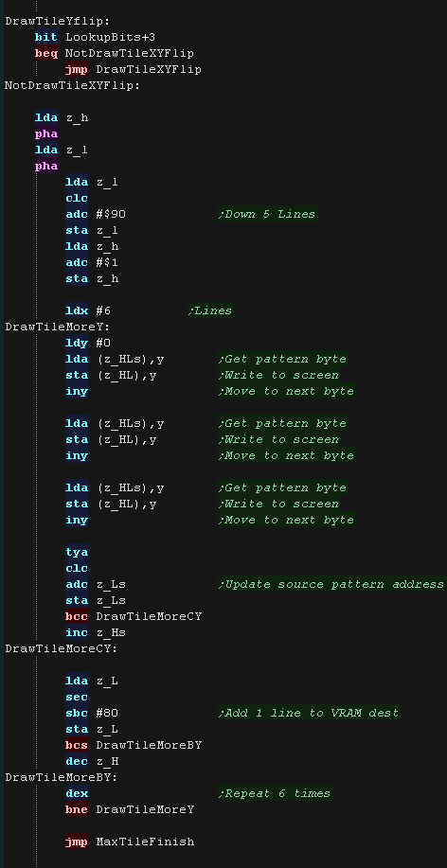Place cursor on jmp DrawTileXYFlip instruction

point(133,69)
